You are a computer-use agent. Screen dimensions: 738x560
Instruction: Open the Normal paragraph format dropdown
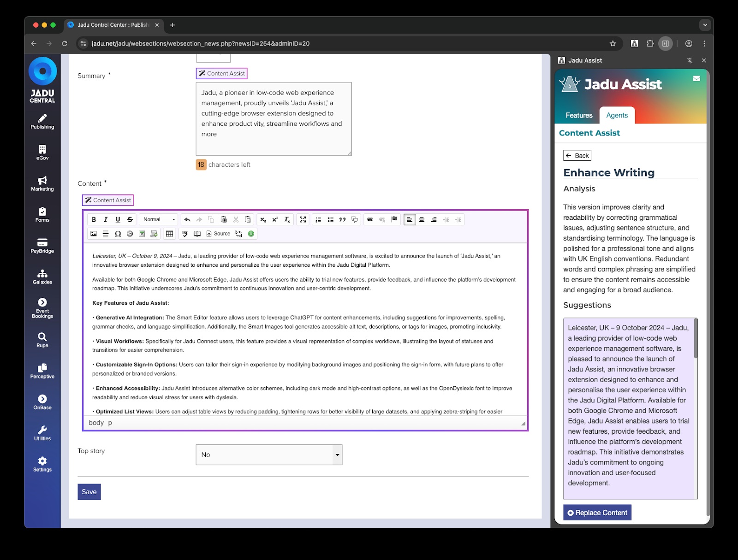tap(159, 219)
